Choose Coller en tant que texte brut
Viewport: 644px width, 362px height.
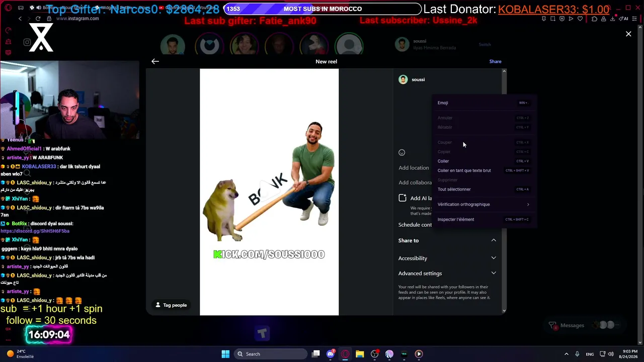[x=484, y=170]
